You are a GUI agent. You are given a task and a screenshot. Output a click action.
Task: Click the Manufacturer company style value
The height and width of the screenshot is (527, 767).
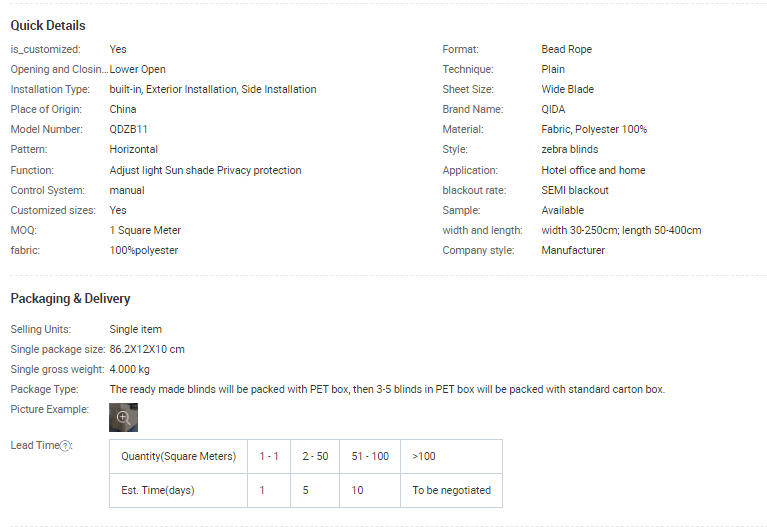[573, 251]
